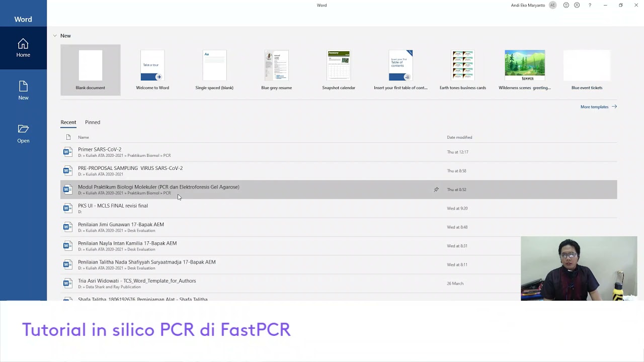
Task: Send a frown feedback icon
Action: click(x=577, y=5)
